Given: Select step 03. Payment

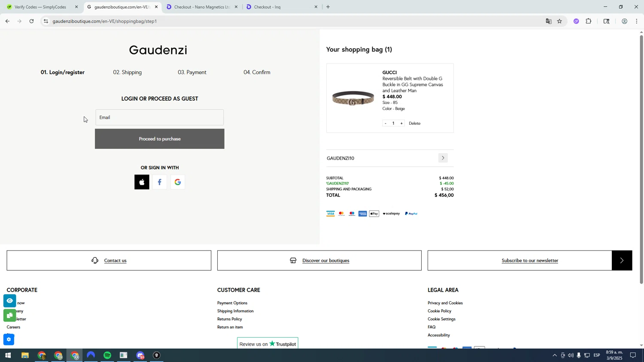Looking at the screenshot, I should [x=192, y=72].
